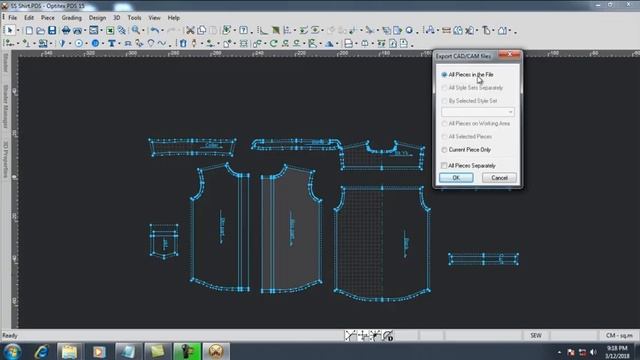Click the Undo arrow icon

[155, 30]
